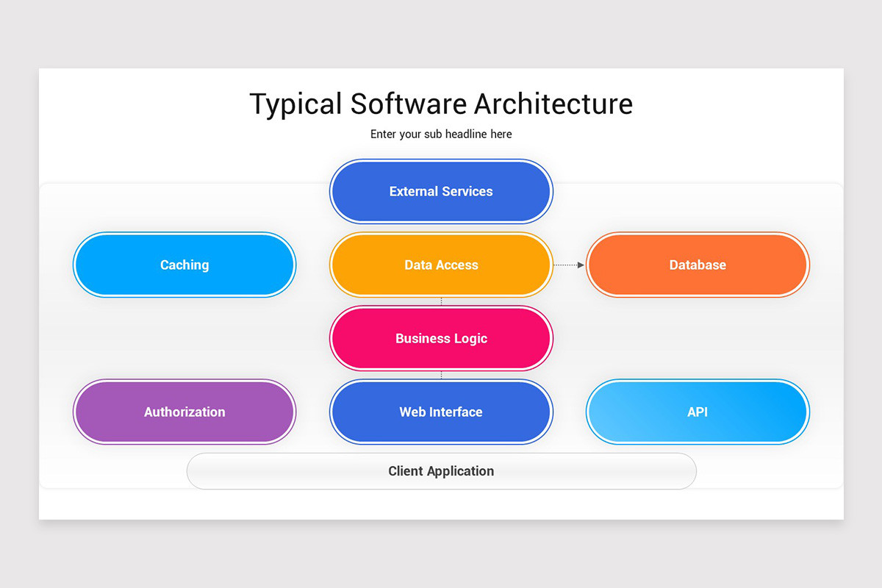Click the pink Business Logic label
Viewport: 882px width, 588px height.
tap(441, 339)
